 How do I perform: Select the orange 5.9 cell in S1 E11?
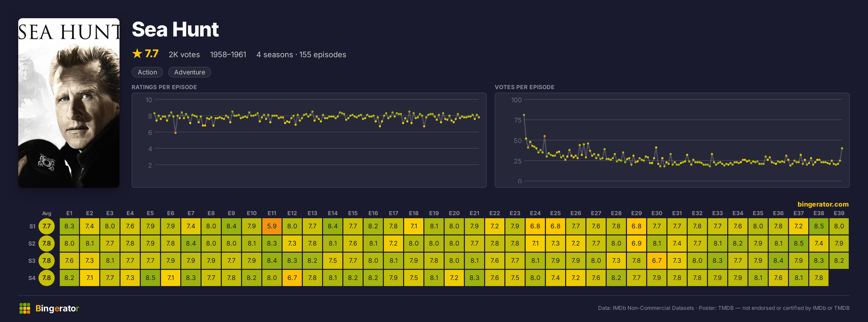[272, 226]
